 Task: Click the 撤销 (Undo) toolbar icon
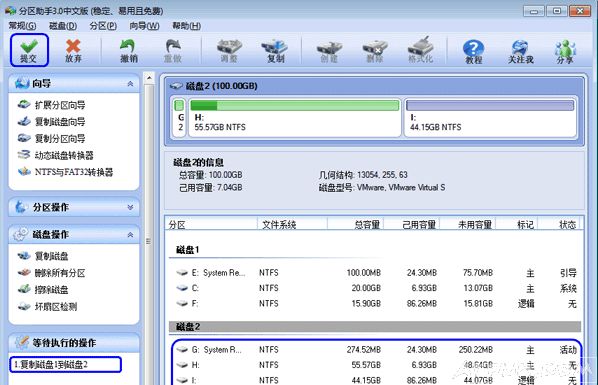coord(129,51)
